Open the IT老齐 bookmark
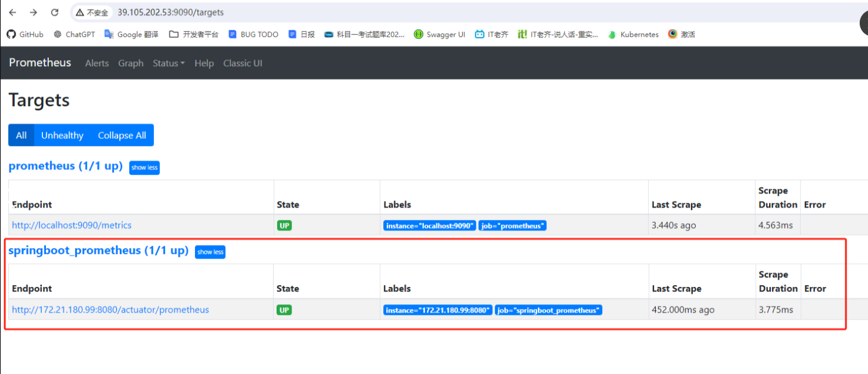Viewport: 868px width, 374px height. (x=492, y=35)
